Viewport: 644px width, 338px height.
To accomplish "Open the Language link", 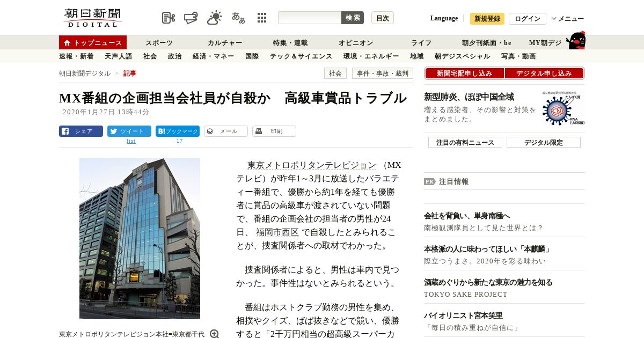I will [444, 18].
